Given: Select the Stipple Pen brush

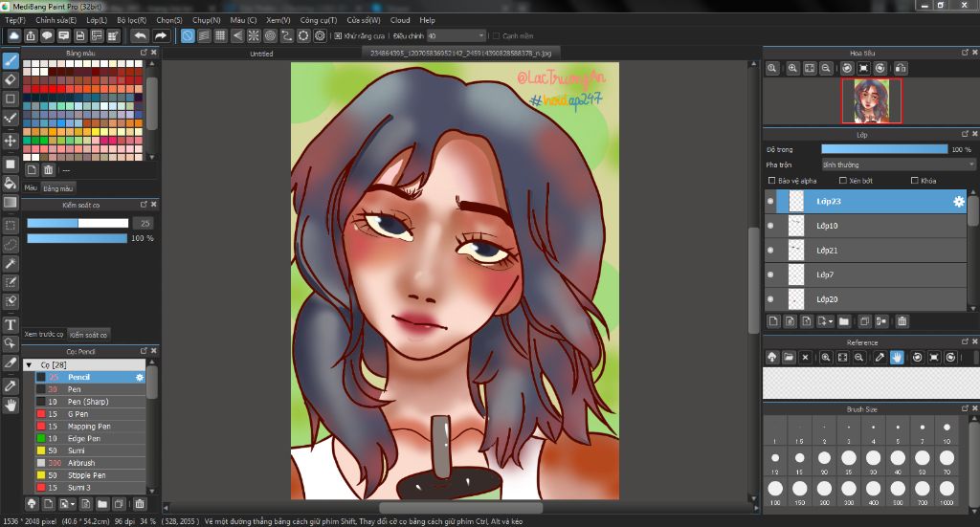Looking at the screenshot, I should [x=90, y=475].
